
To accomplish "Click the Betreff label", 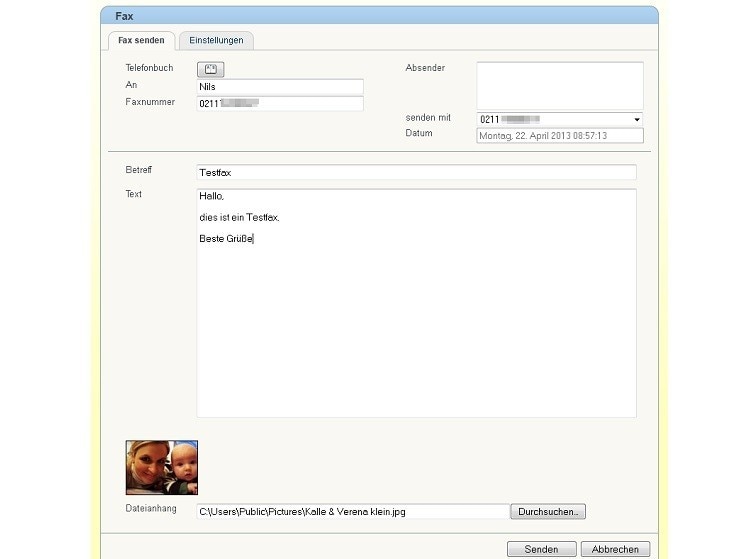I will click(139, 170).
